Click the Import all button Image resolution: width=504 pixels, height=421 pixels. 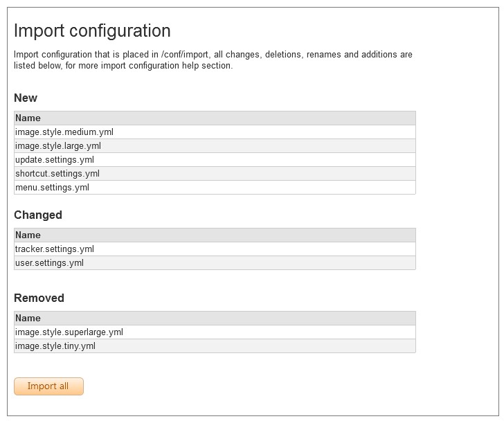[49, 386]
